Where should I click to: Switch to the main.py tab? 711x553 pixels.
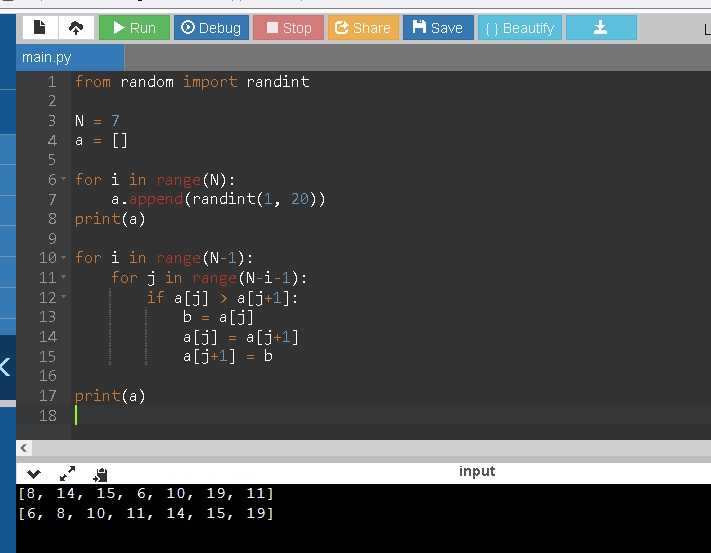tap(47, 58)
